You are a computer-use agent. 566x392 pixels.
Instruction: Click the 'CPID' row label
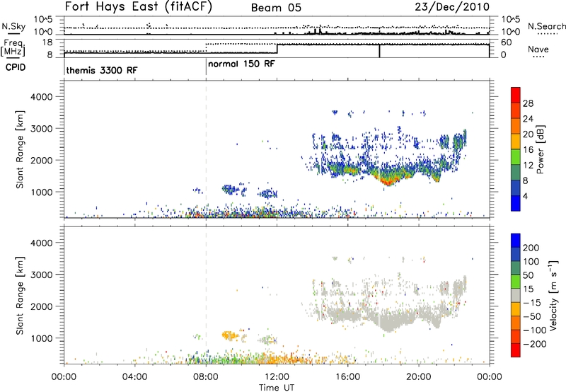[x=15, y=67]
